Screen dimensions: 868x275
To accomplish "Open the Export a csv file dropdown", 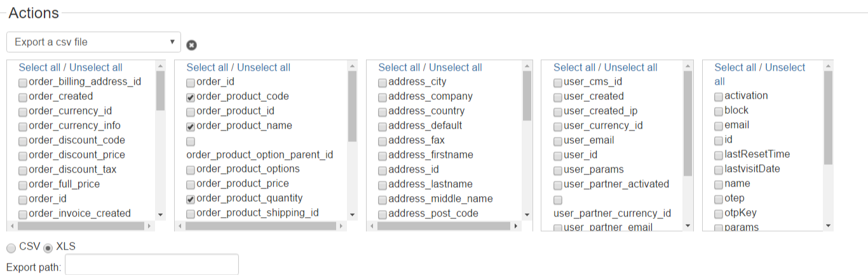I will point(94,42).
